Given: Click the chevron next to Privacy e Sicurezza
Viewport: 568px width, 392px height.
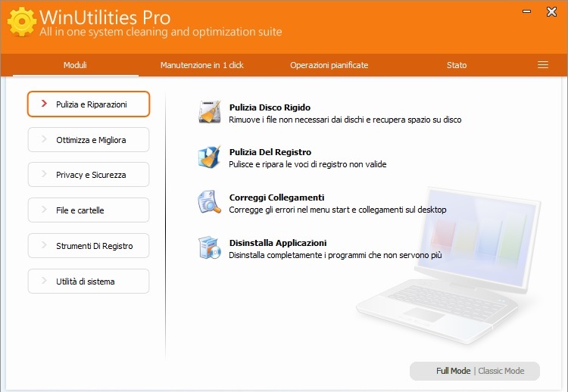Looking at the screenshot, I should (x=44, y=174).
